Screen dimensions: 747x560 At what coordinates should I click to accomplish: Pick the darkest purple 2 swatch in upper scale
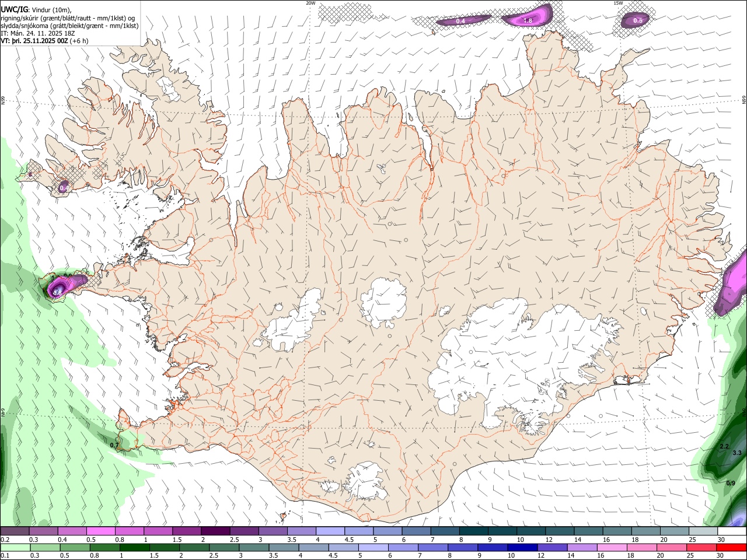point(215,531)
